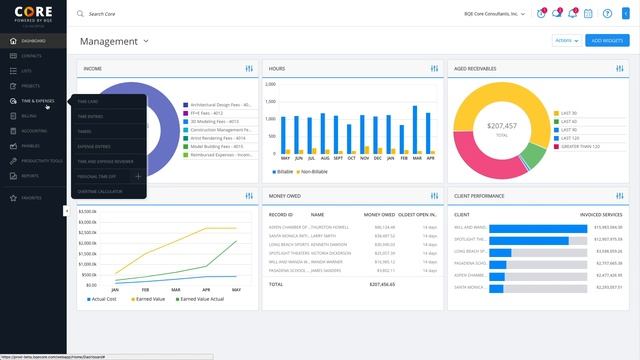Open the chat messages icon
This screenshot has width=640, height=360.
point(557,13)
